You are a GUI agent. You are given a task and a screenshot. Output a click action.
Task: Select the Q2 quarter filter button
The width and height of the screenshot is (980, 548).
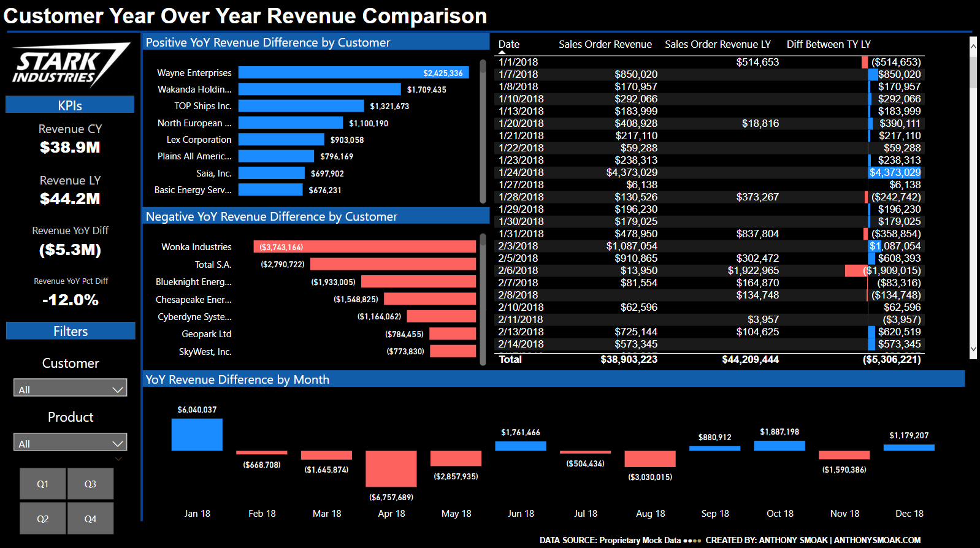point(42,519)
